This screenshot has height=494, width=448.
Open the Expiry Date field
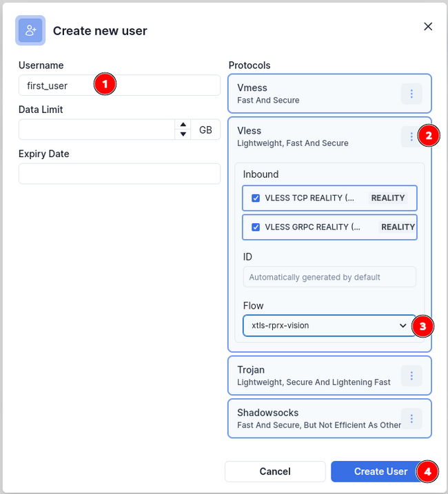click(x=119, y=174)
